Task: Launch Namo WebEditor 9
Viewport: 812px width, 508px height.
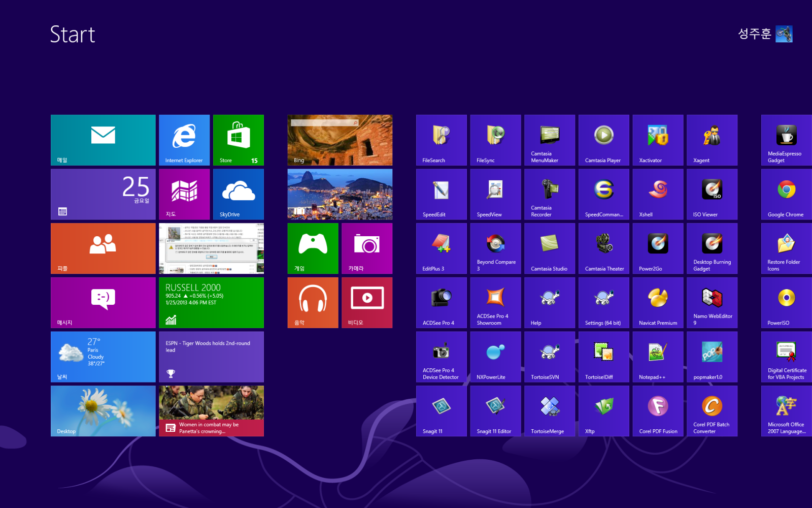Action: [712, 303]
